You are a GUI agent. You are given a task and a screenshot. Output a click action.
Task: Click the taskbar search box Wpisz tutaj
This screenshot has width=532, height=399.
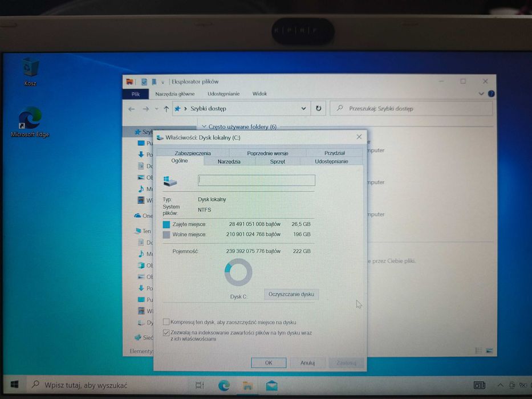[x=107, y=385]
